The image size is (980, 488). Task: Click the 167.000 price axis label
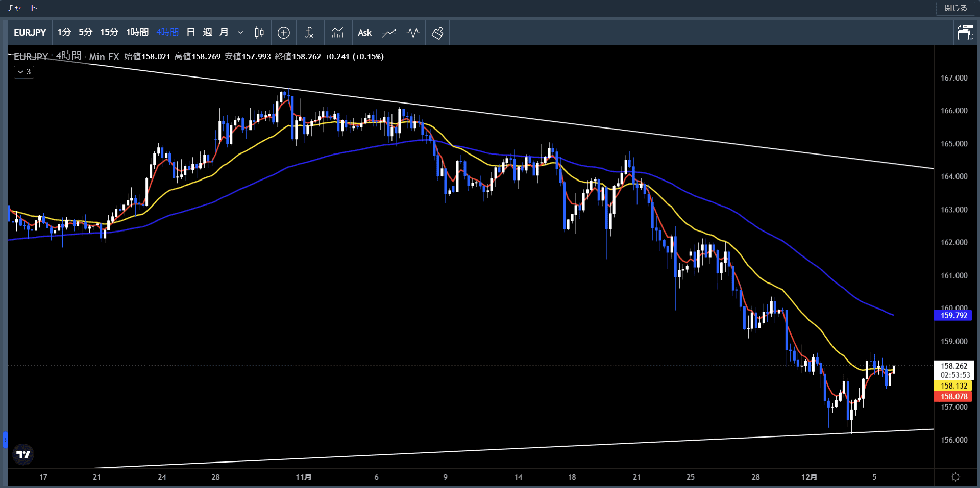(x=954, y=78)
